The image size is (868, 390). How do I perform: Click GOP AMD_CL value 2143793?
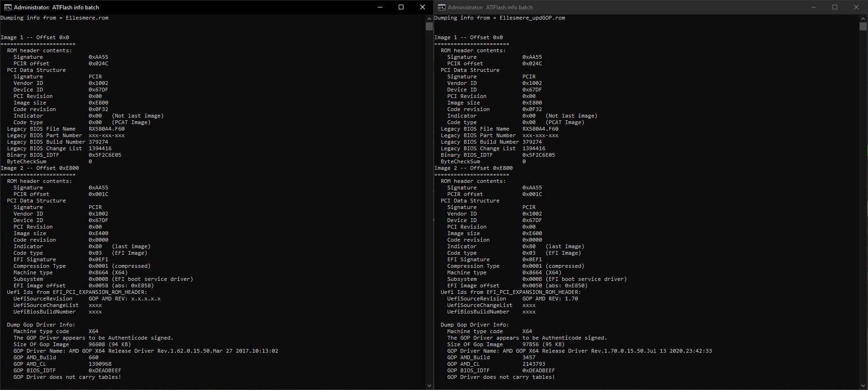tap(534, 364)
